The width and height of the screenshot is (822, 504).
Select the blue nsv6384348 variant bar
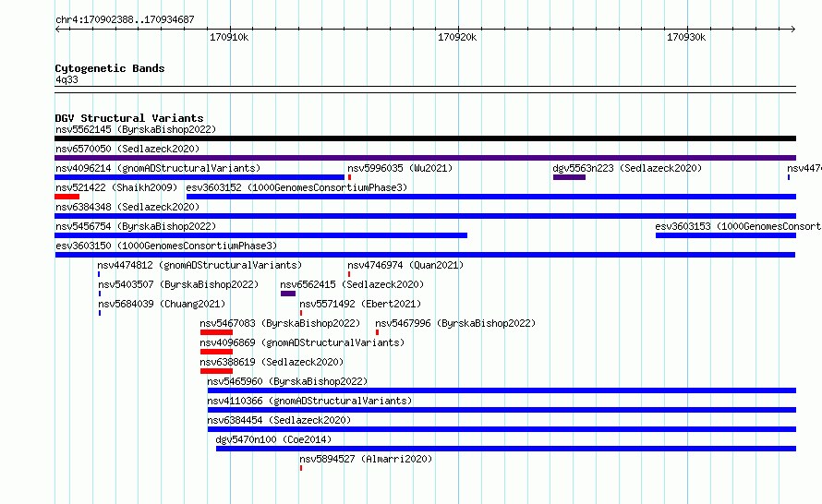click(425, 216)
